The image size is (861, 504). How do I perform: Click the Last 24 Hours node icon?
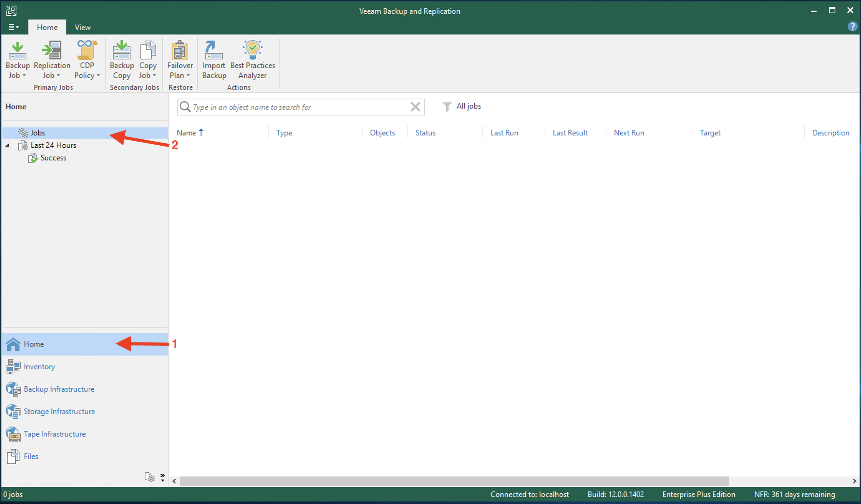click(23, 145)
